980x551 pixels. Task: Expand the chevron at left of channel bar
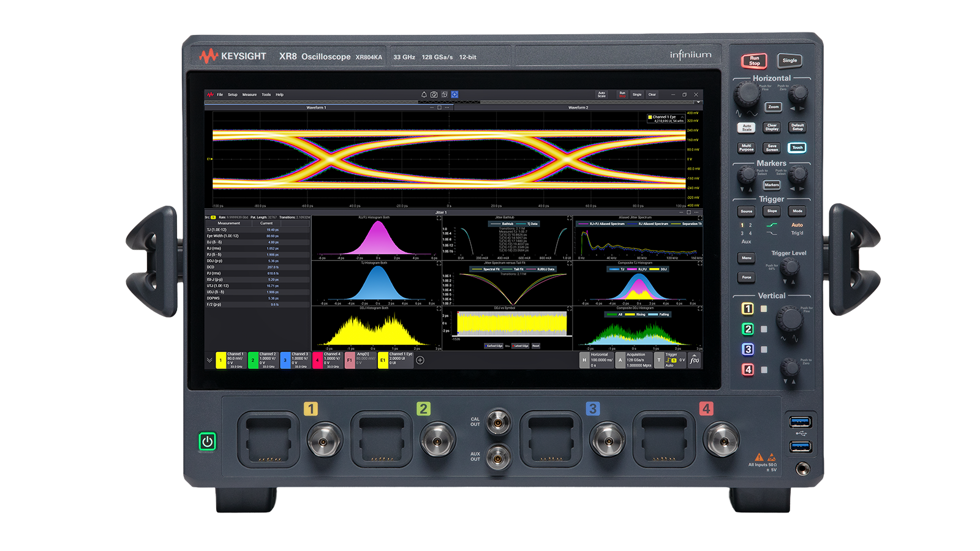coord(209,360)
